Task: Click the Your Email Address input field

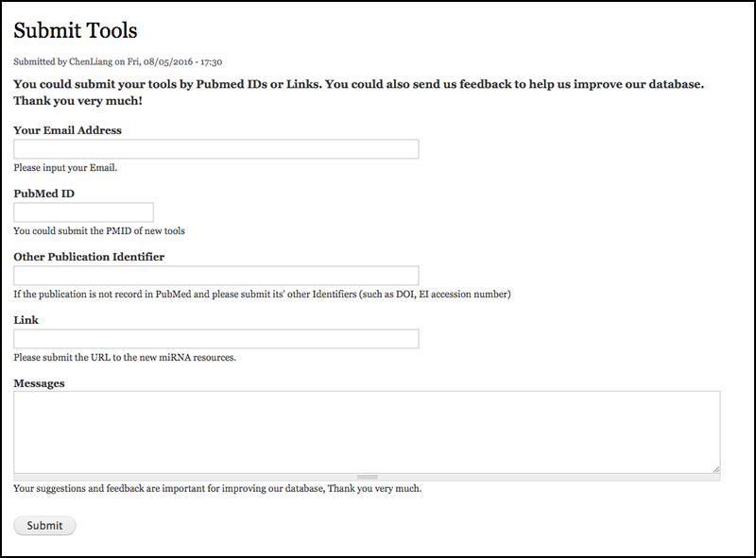Action: (x=216, y=149)
